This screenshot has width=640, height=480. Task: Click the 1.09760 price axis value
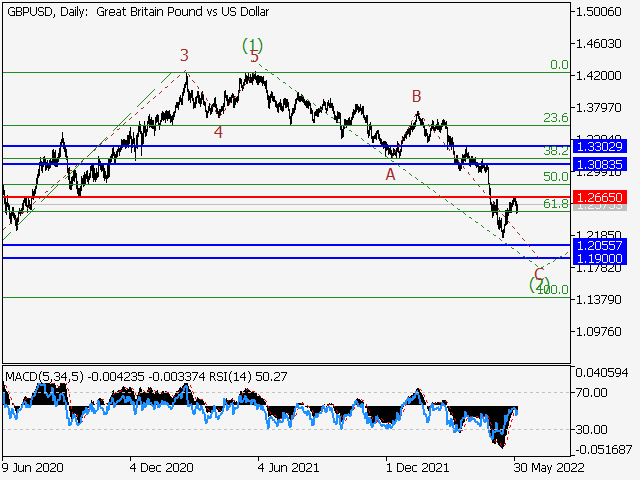coord(598,331)
